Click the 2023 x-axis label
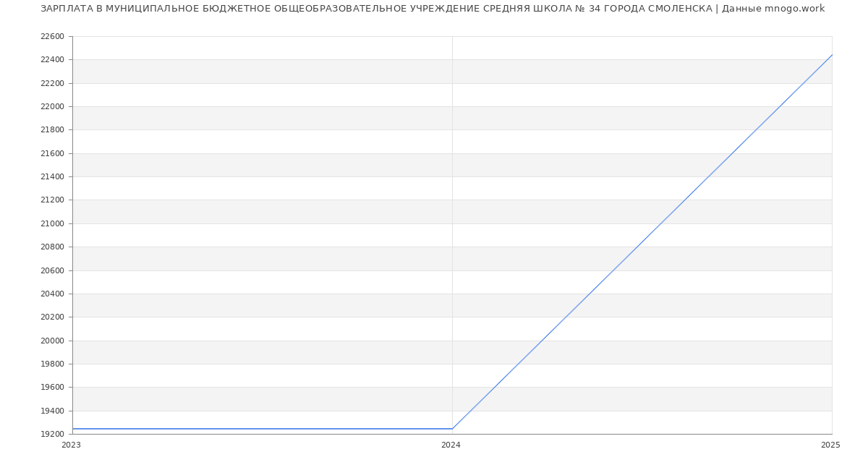The image size is (868, 470). [71, 445]
